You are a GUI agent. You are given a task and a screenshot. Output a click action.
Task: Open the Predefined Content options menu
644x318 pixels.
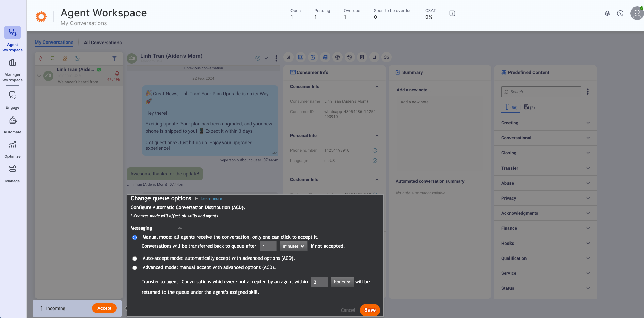(588, 92)
